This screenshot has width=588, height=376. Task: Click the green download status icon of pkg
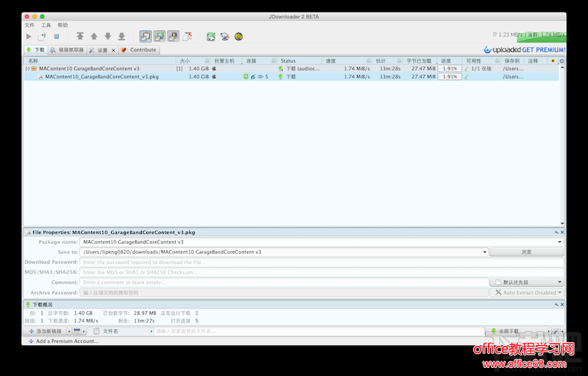280,77
